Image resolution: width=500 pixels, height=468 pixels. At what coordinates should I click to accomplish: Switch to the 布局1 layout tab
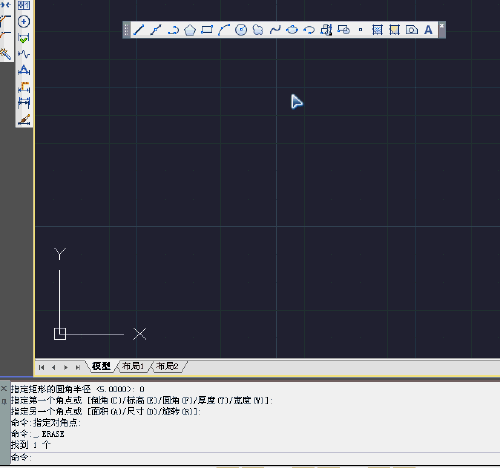(x=133, y=366)
